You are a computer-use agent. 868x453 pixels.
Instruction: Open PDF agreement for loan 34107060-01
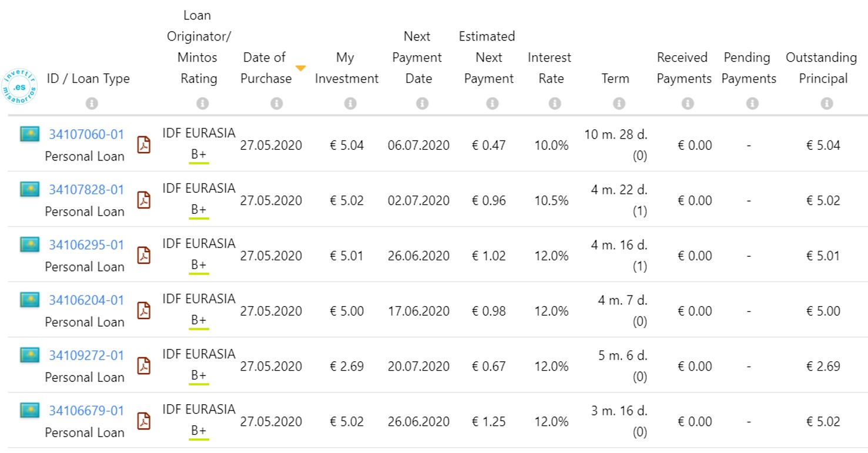(x=144, y=145)
